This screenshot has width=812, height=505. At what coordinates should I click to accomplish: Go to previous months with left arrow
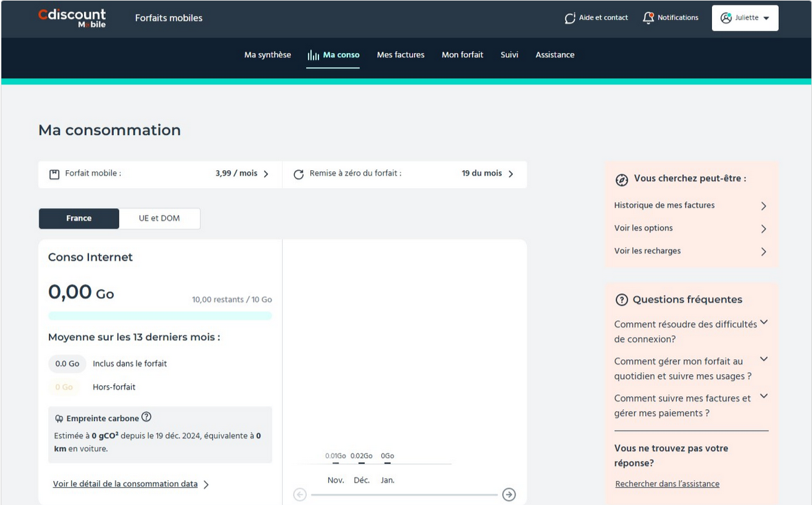tap(300, 495)
